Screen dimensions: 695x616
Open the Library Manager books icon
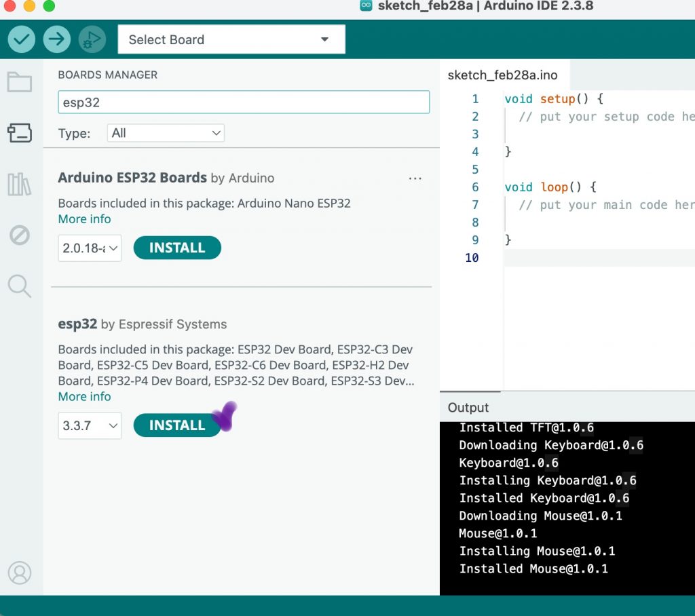pos(19,185)
